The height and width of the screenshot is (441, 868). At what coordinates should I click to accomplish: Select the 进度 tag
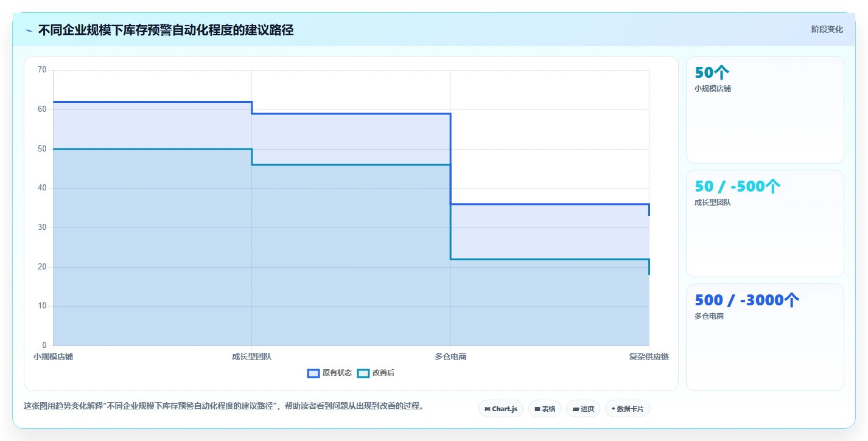[583, 409]
